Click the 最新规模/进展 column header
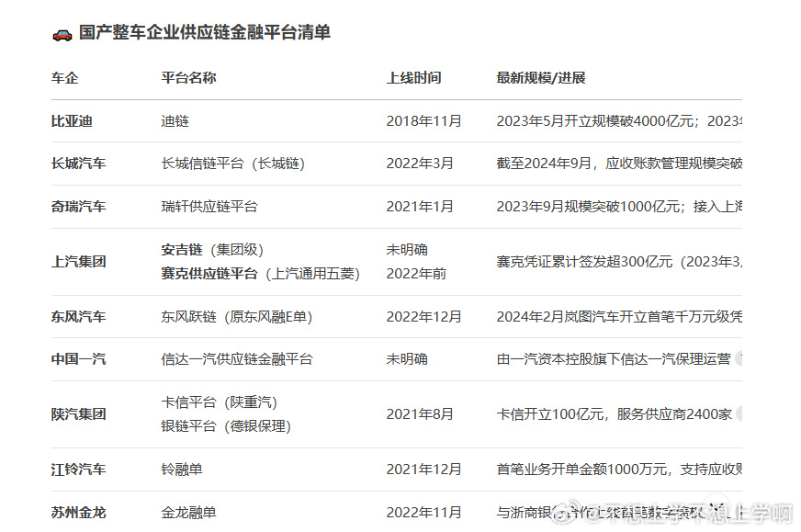The height and width of the screenshot is (532, 801). pyautogui.click(x=541, y=78)
